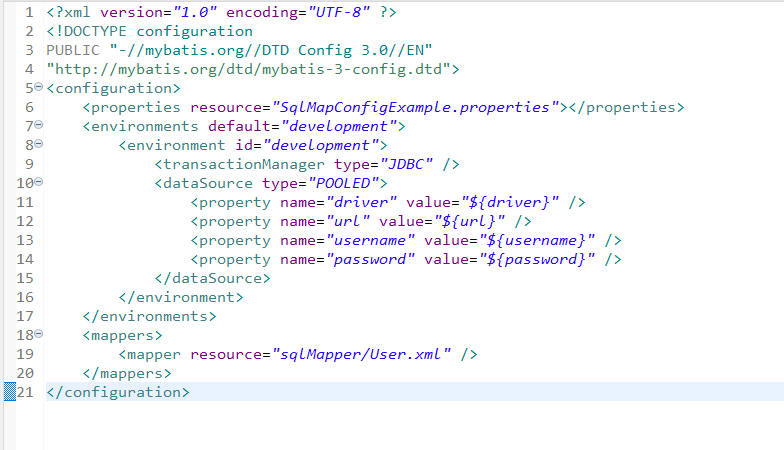Click the "JDBC" type value
This screenshot has width=784, height=450.
pyautogui.click(x=406, y=164)
